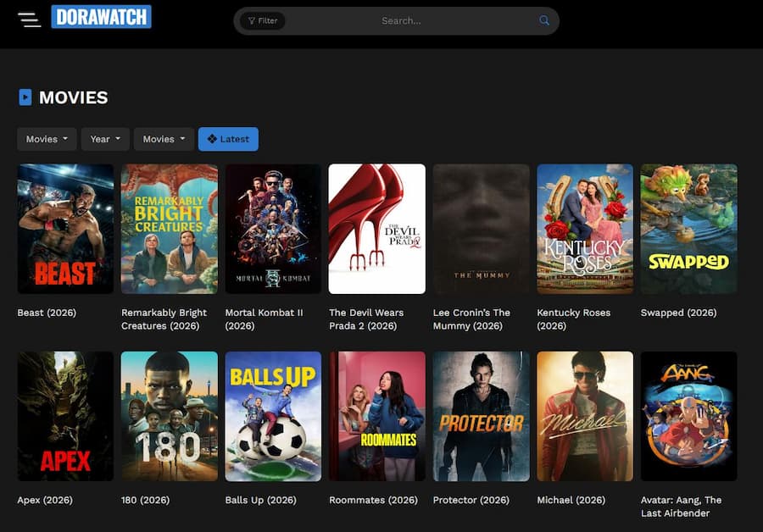
Task: Click Swapped (2026) title link
Action: 678,313
